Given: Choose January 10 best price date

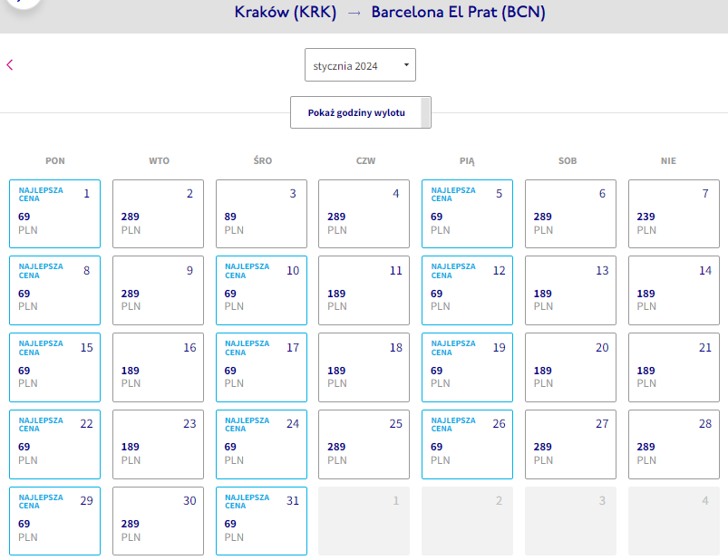Looking at the screenshot, I should click(261, 291).
